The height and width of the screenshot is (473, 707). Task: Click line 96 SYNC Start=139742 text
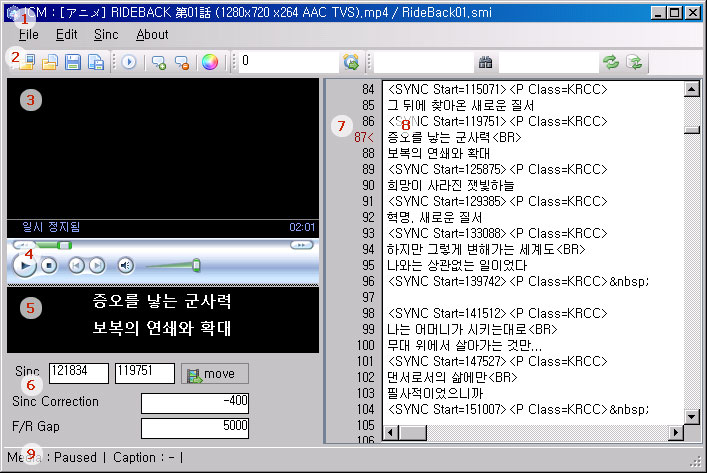[518, 281]
